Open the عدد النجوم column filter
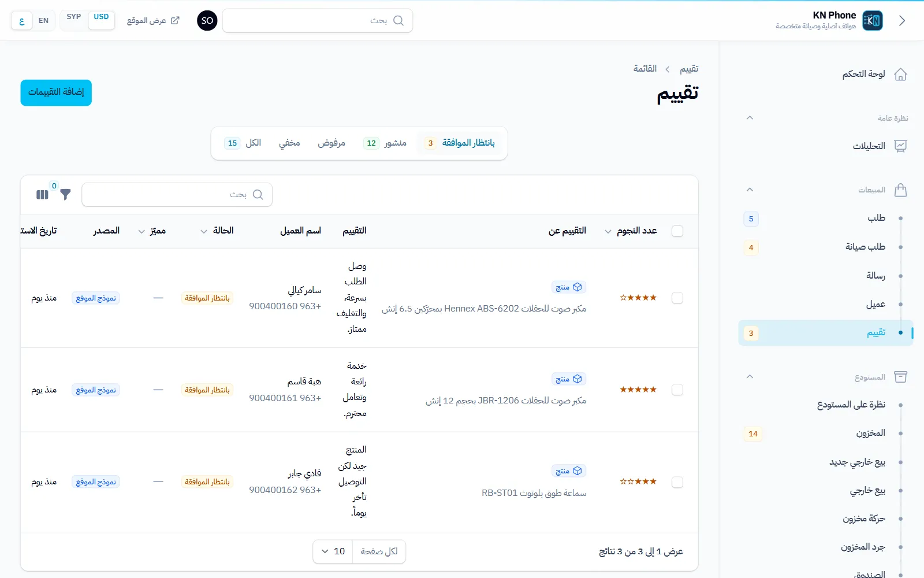This screenshot has width=924, height=578. click(x=608, y=231)
